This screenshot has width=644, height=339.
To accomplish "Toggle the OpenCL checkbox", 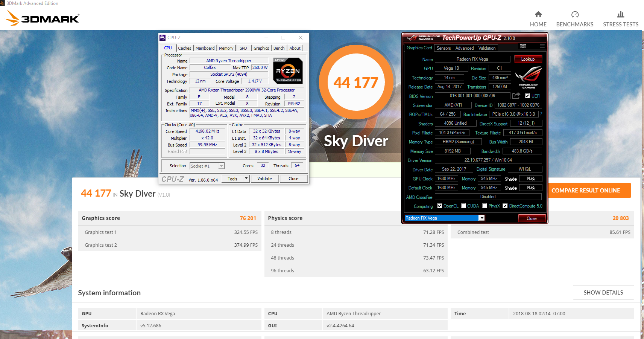I will click(439, 206).
